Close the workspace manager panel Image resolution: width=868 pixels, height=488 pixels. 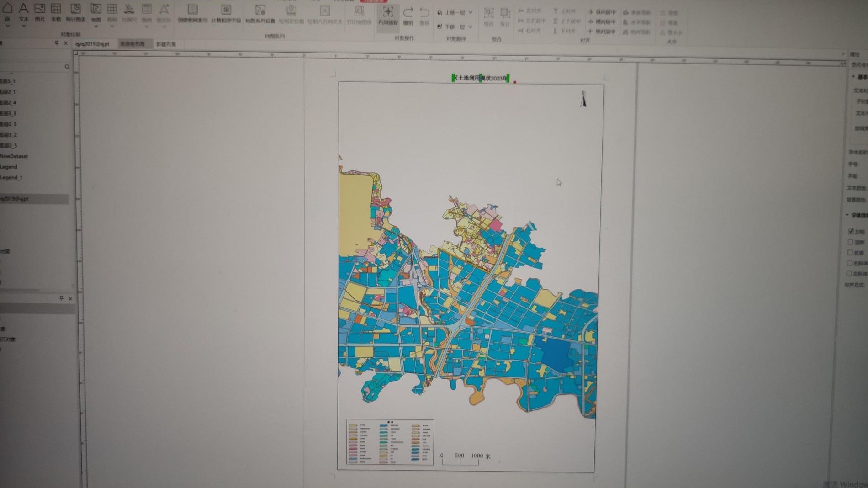click(x=66, y=43)
